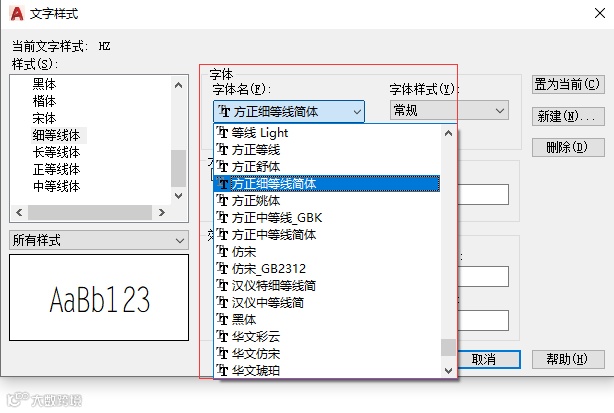The image size is (614, 413).
Task: Click styles list horizontal scrollbar thumb
Action: (x=90, y=213)
